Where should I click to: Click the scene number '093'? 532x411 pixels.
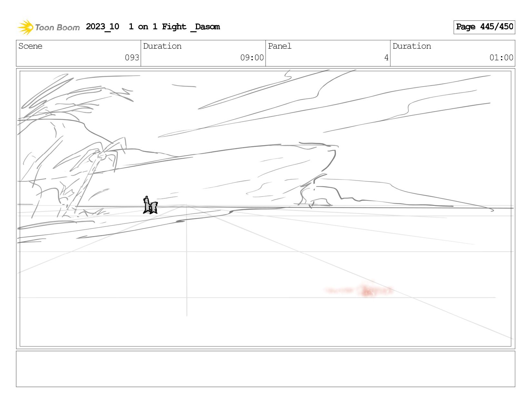(132, 58)
